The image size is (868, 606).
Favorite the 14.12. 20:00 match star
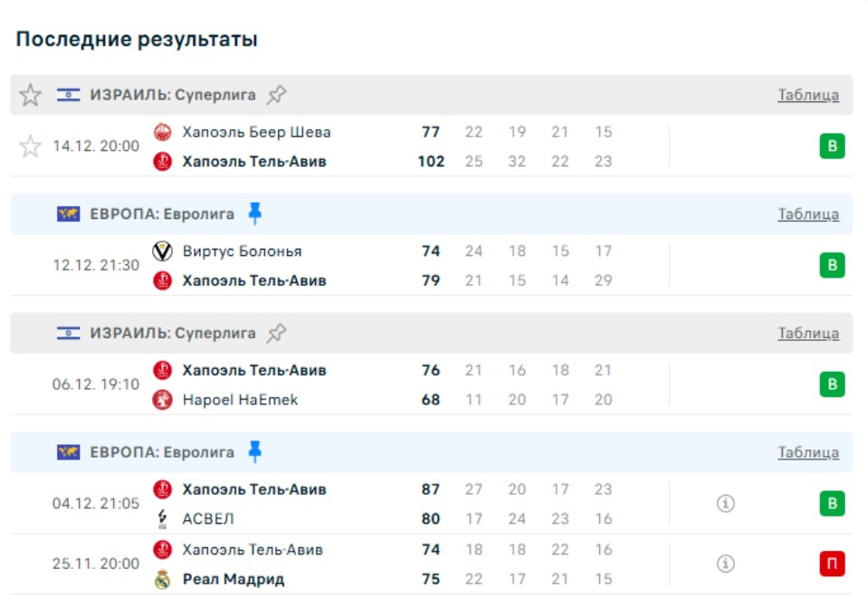(x=31, y=147)
